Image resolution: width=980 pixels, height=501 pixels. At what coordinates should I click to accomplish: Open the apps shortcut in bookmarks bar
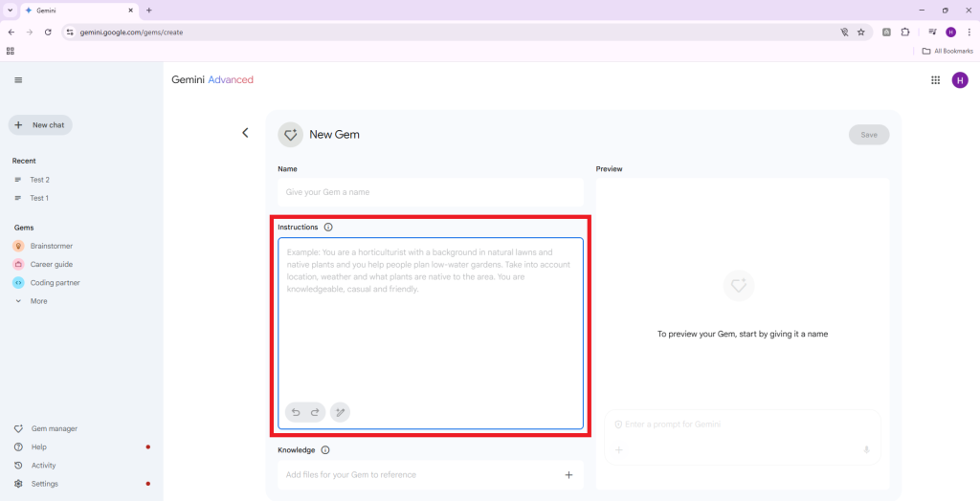tap(10, 52)
